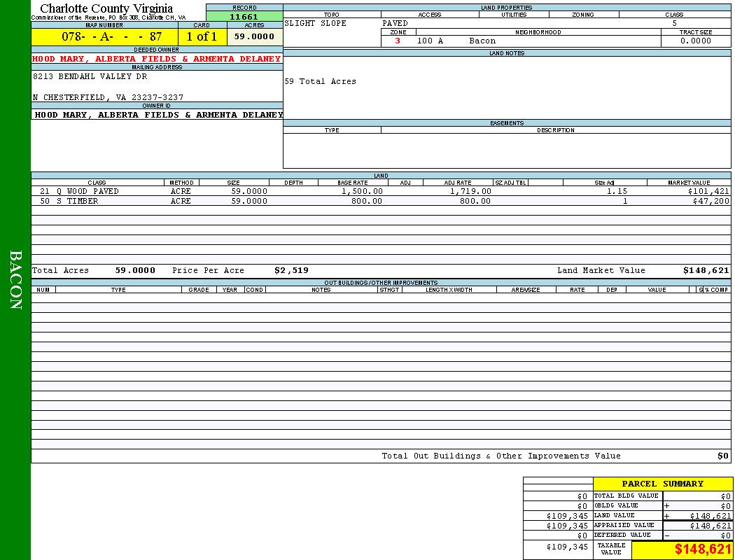
Task: Click the Total Out Buildings value amount
Action: [x=722, y=456]
